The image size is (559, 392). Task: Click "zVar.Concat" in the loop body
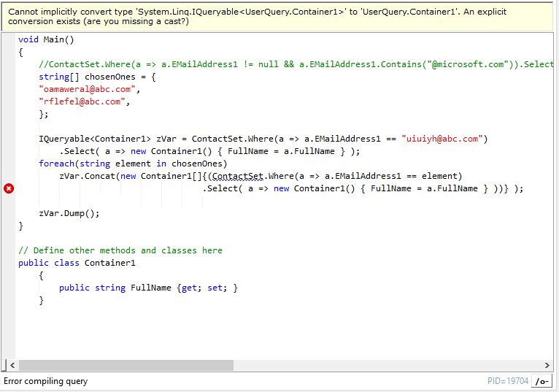click(x=88, y=176)
